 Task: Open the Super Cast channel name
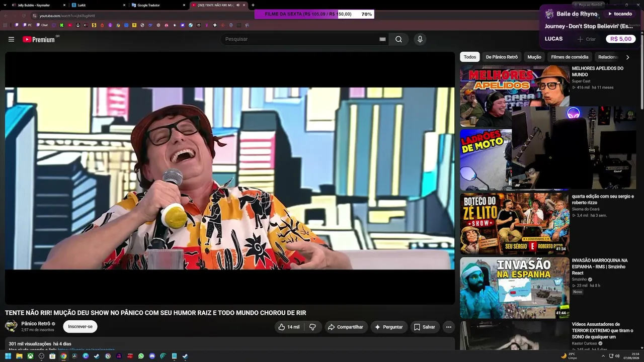pos(581,81)
